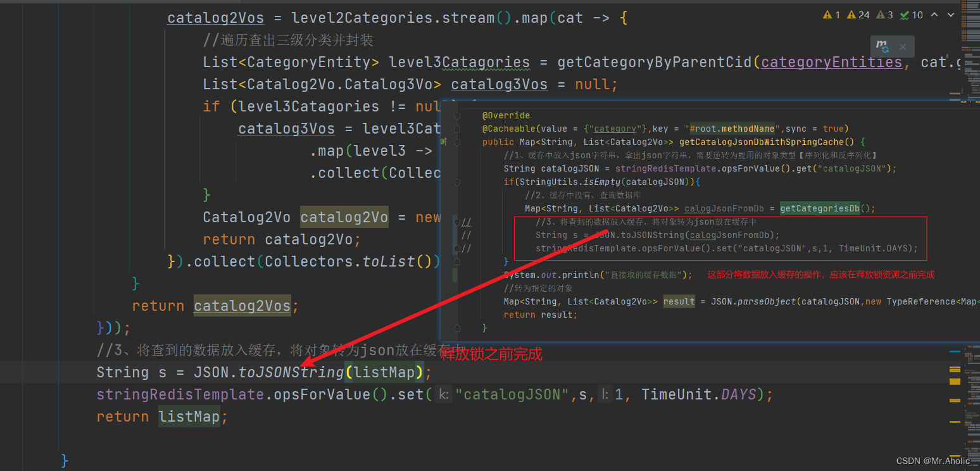The width and height of the screenshot is (980, 471).
Task: Click List<Catalog2Vo.Catalog3Vo> type text
Action: [322, 84]
